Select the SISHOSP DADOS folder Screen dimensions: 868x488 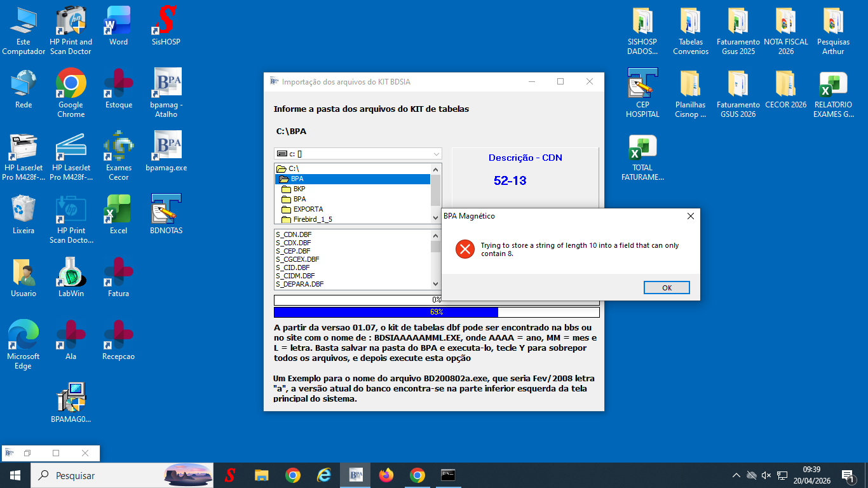coord(642,30)
